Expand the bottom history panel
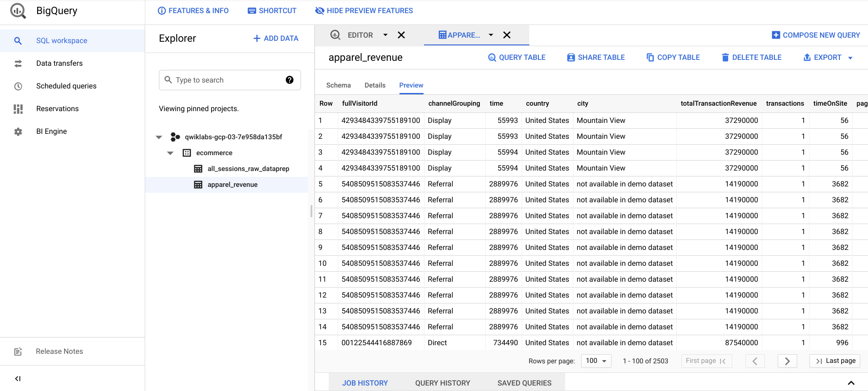The height and width of the screenshot is (391, 868). click(x=851, y=383)
